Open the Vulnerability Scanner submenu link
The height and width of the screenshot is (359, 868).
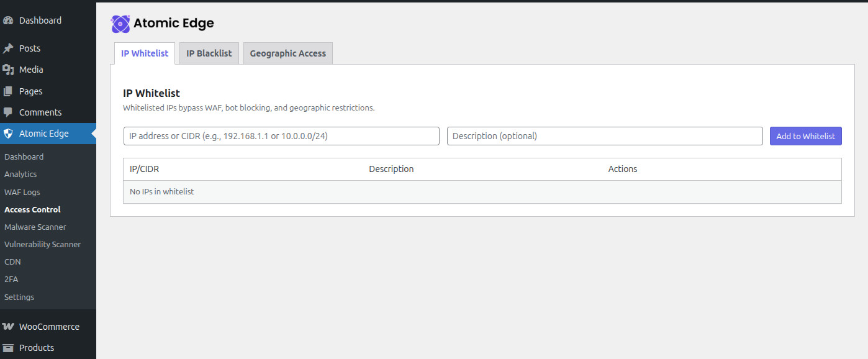click(x=42, y=244)
